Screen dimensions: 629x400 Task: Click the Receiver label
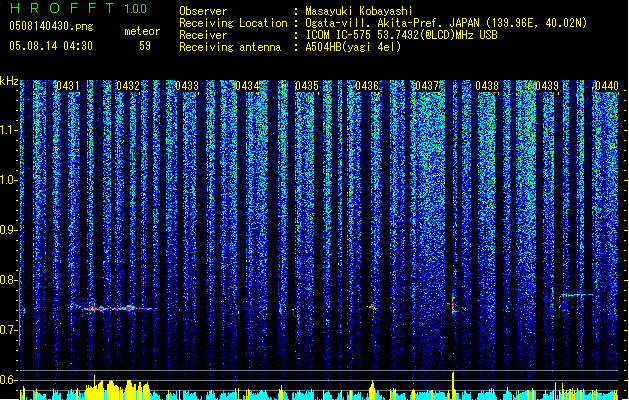(203, 35)
